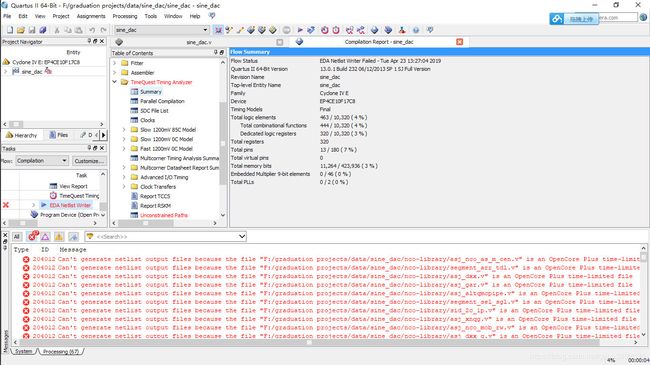Select Report TCCS item
Viewport: 650px width, 365px height.
(155, 196)
